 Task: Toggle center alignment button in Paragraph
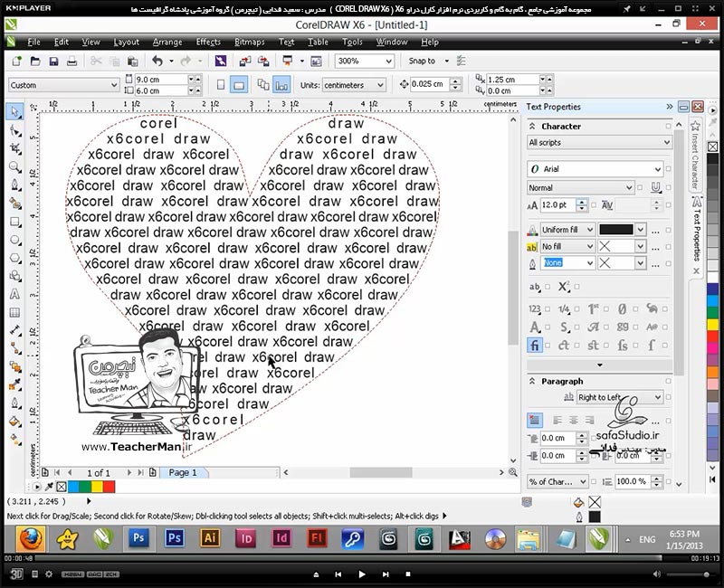pyautogui.click(x=574, y=420)
